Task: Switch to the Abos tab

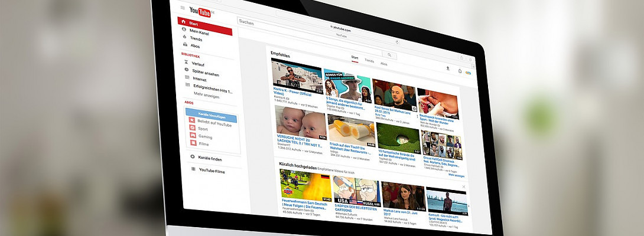Action: [384, 63]
